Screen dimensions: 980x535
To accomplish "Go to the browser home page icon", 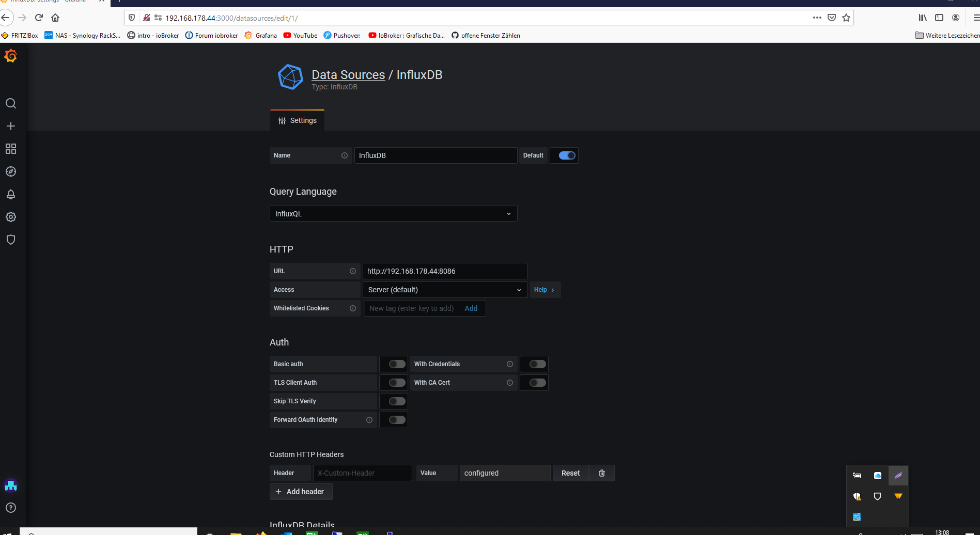I will (x=55, y=18).
